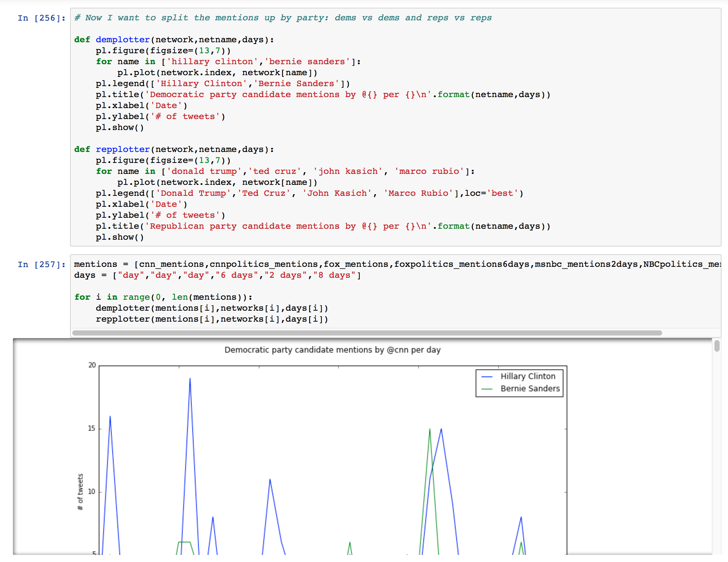Click the comment line about splitting mentions by party
The height and width of the screenshot is (562, 728).
click(283, 18)
